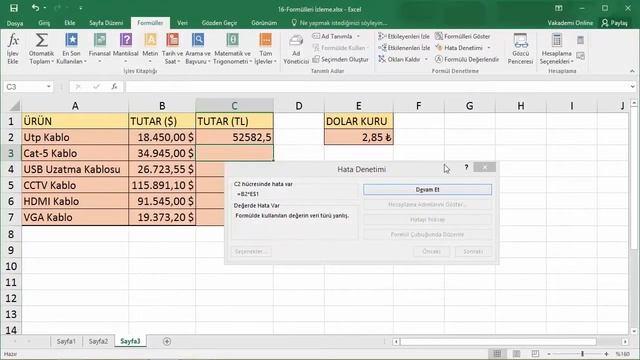Viewport: 640px width, 360px height.
Task: Open the Mantıksal functions library
Action: [126, 49]
